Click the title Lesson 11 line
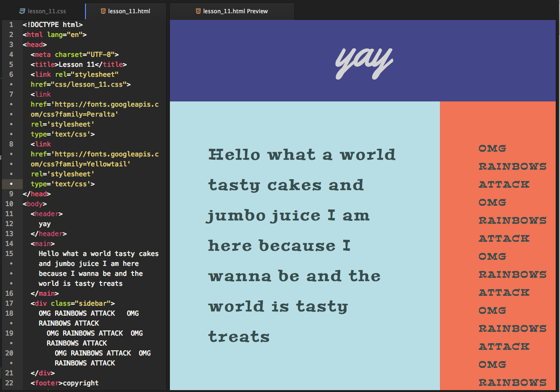This screenshot has width=560, height=392. (x=79, y=64)
